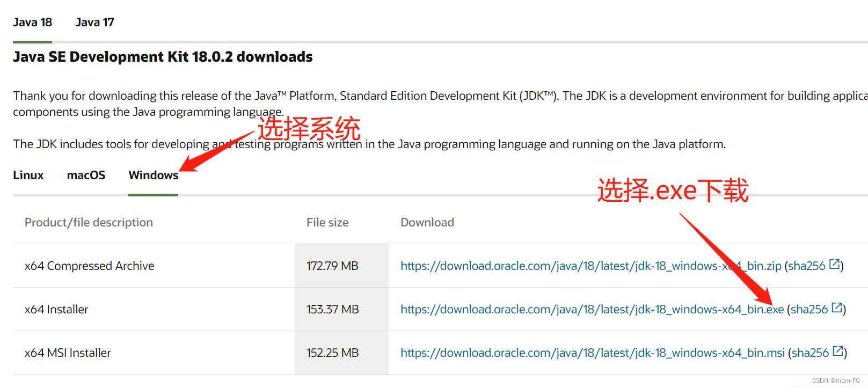Click the 152.25 MB file size cell

pos(341,353)
